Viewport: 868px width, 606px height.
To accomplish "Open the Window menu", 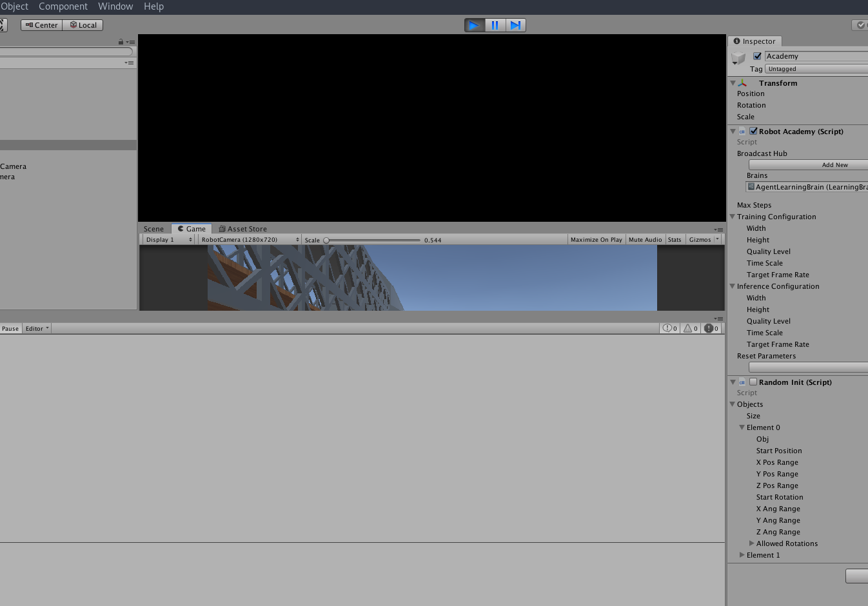I will 115,6.
